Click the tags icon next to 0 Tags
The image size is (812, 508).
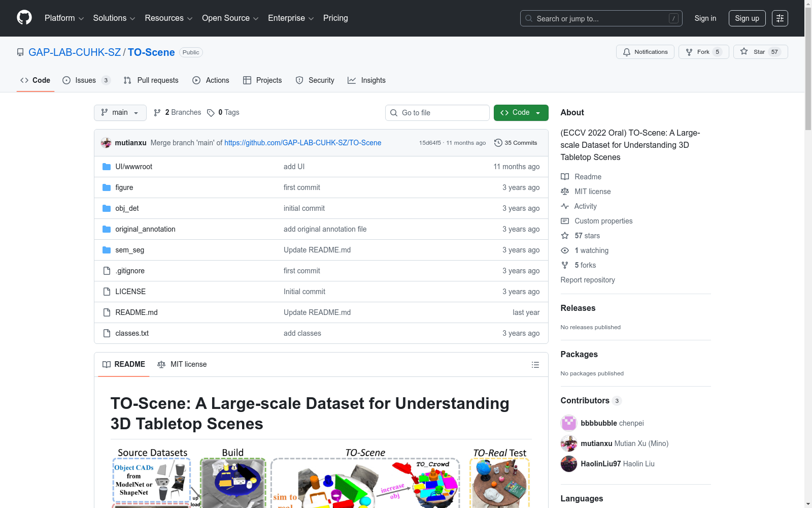click(x=211, y=113)
